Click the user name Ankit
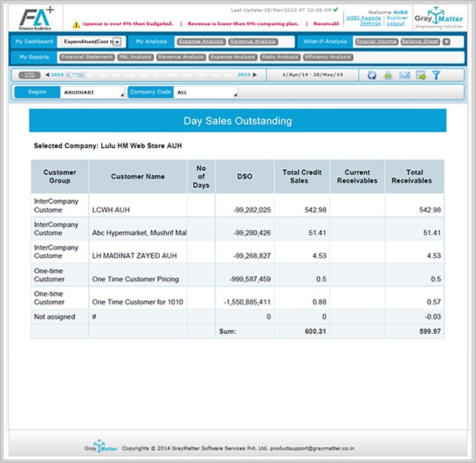The image size is (476, 463). [x=401, y=12]
